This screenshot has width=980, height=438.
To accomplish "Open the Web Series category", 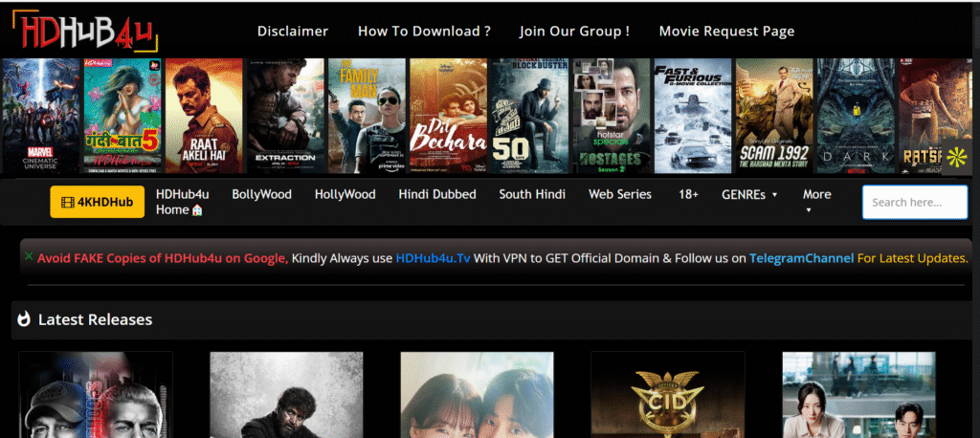I will (x=620, y=194).
